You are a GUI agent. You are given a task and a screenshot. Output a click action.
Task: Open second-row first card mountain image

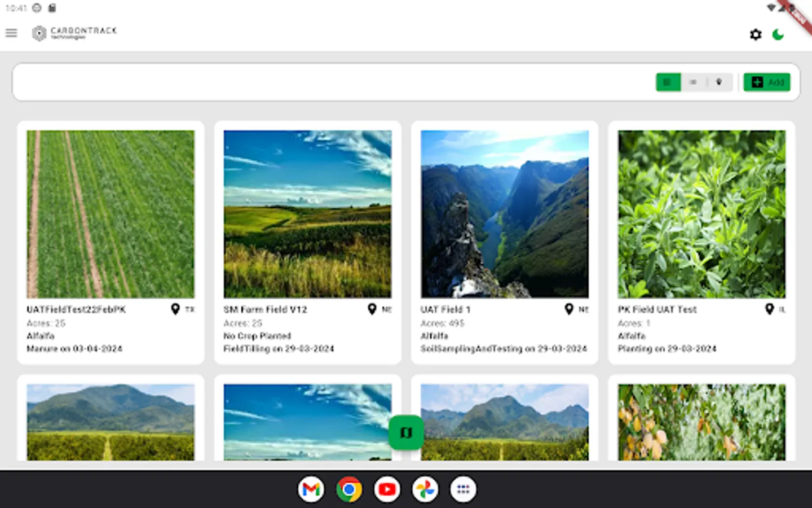tap(111, 422)
